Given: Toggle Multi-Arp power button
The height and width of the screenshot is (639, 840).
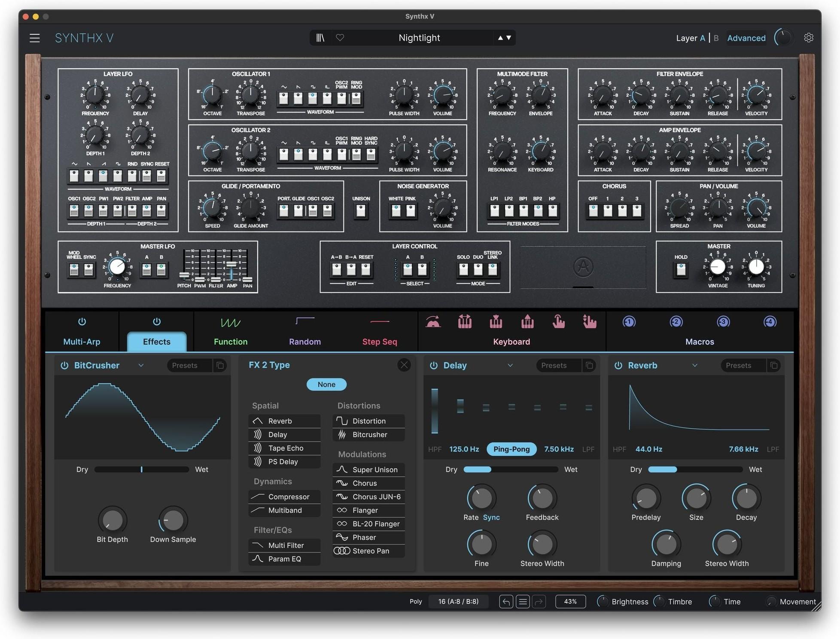Looking at the screenshot, I should point(82,321).
